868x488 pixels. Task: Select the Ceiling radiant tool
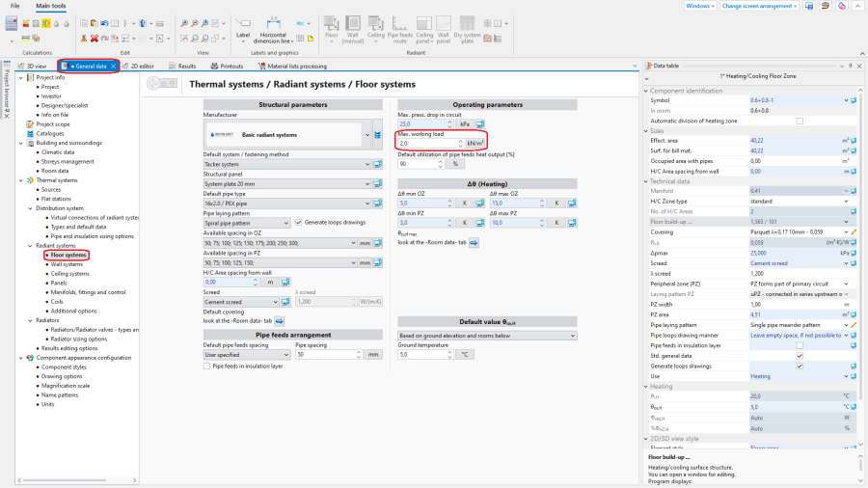pos(375,29)
